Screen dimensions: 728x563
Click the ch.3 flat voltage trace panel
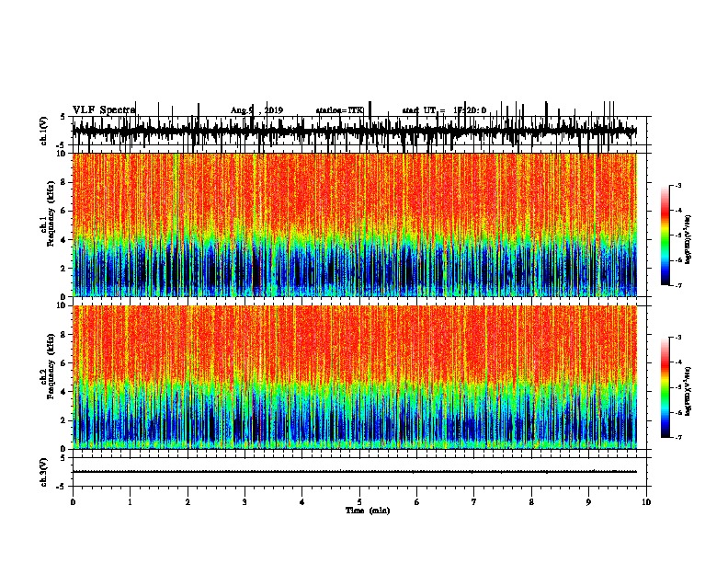[x=358, y=472]
